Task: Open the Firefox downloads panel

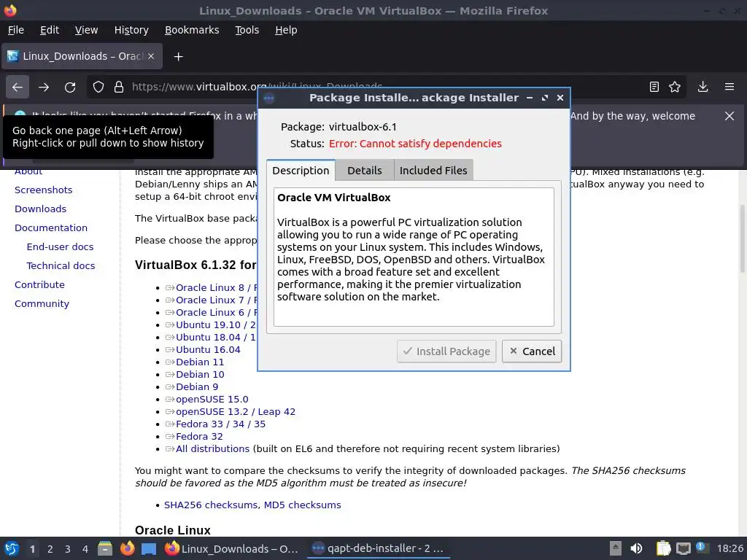Action: coord(703,87)
